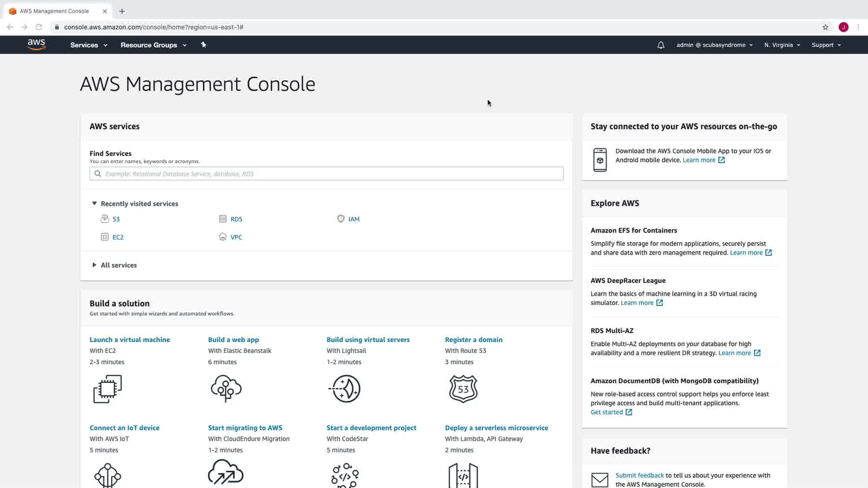Screen dimensions: 868x488
Task: Click Learn more under AWS DeepRacer League
Action: (x=641, y=303)
